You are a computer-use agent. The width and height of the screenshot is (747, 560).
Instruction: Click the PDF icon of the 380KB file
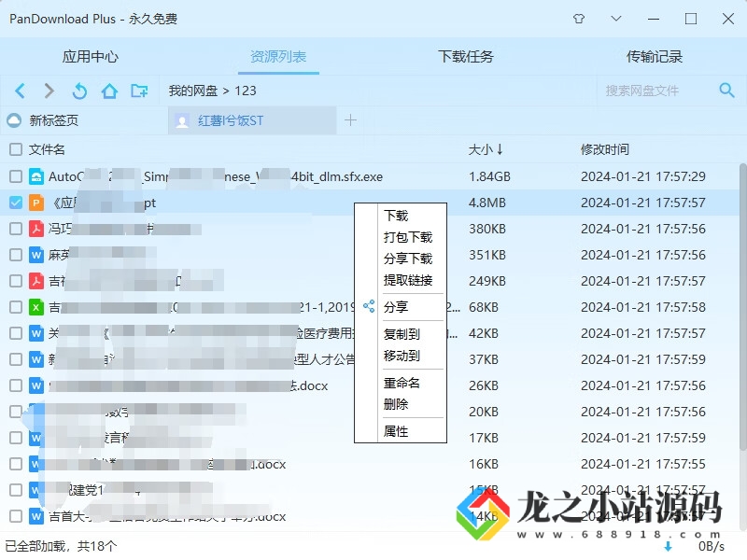36,229
